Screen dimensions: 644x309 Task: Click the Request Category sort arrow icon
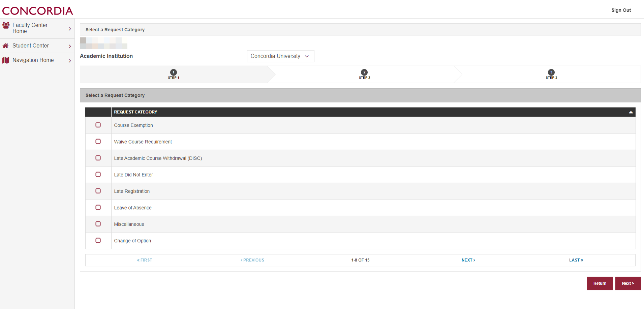click(631, 112)
